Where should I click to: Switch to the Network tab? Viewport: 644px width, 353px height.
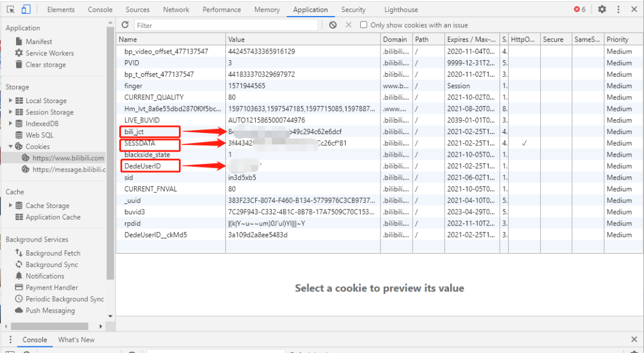point(176,10)
